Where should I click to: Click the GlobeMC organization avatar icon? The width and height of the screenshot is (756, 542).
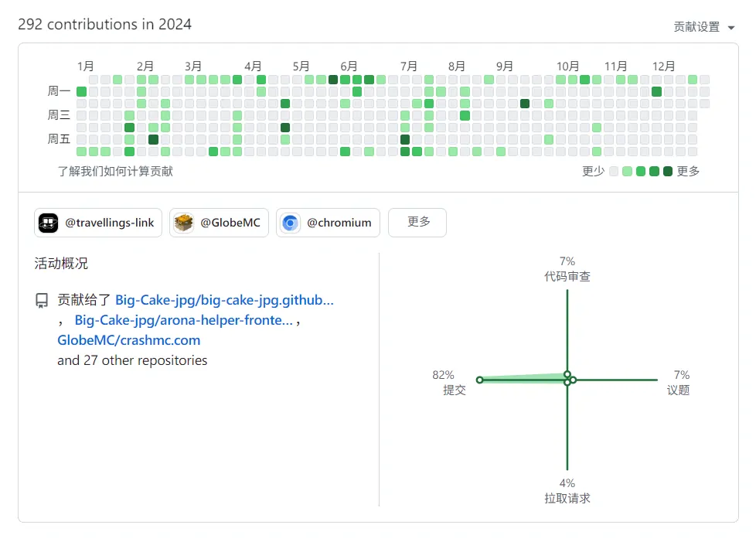point(184,223)
